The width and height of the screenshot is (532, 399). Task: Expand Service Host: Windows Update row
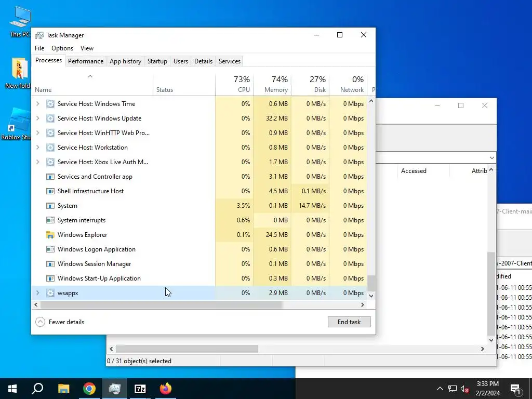(37, 118)
